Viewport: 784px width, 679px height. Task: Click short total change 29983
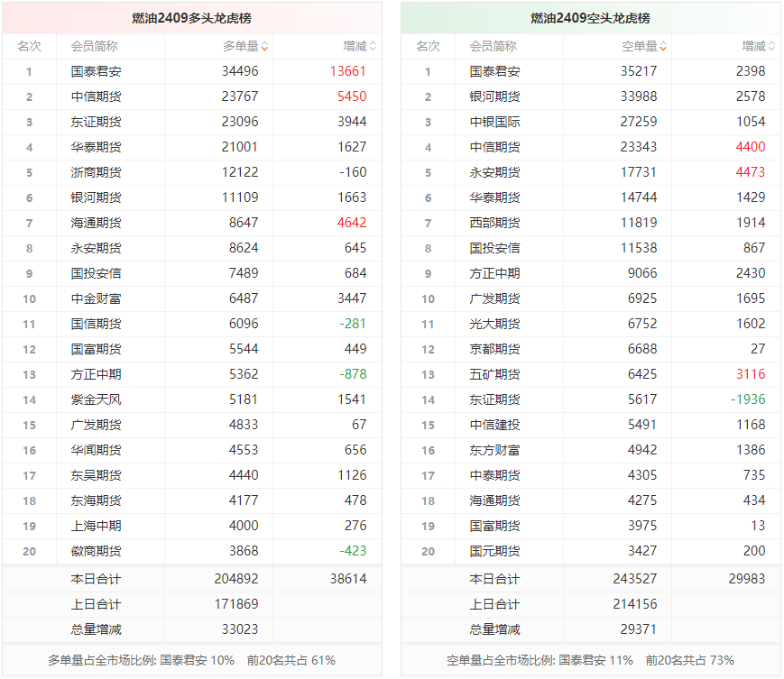click(x=747, y=579)
